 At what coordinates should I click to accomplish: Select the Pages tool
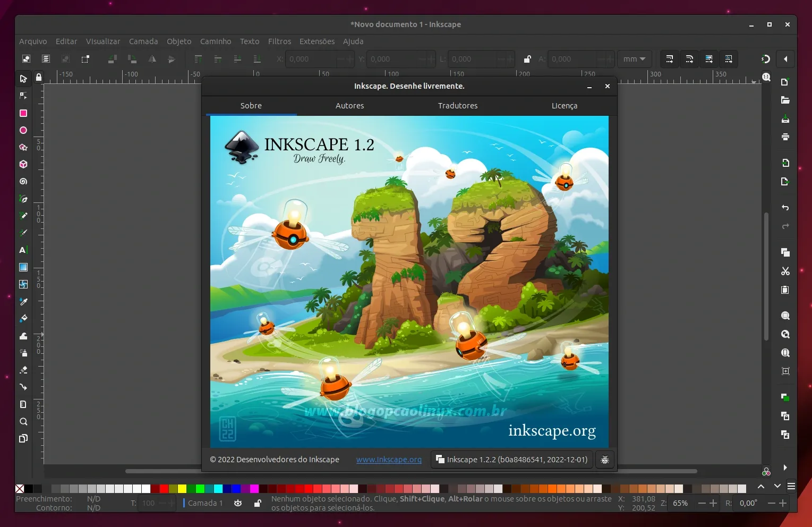[x=23, y=438]
